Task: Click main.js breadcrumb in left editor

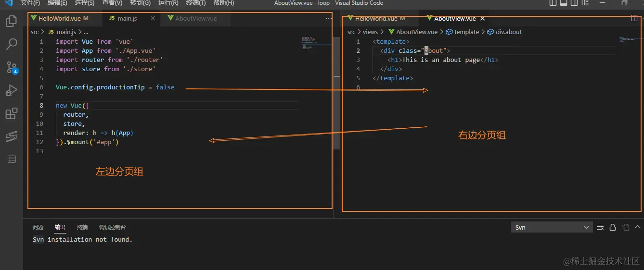Action: click(x=66, y=32)
